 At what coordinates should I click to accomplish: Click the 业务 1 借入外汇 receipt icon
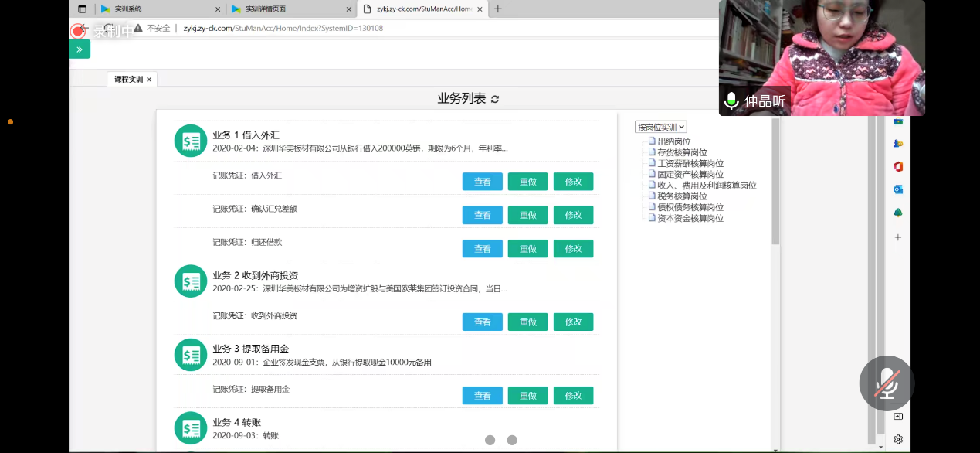tap(190, 141)
